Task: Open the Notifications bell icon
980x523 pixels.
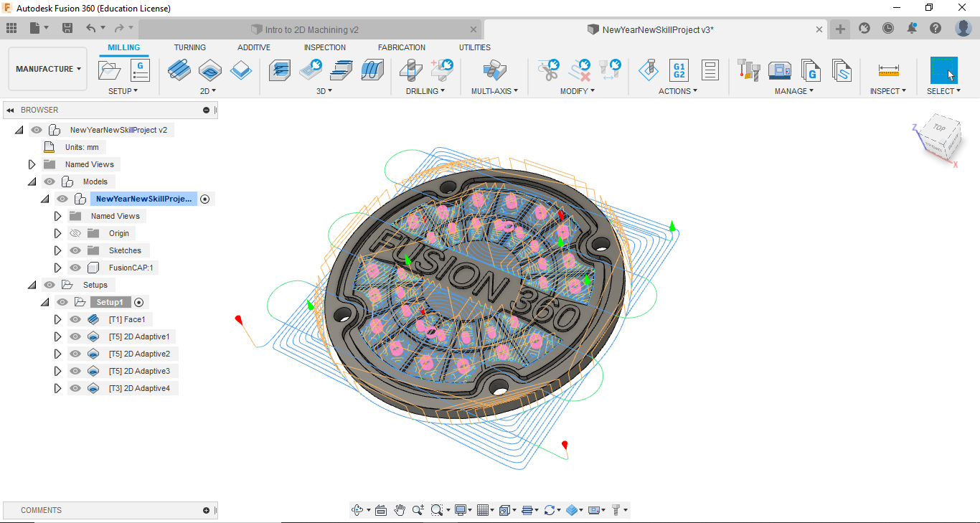Action: tap(912, 28)
